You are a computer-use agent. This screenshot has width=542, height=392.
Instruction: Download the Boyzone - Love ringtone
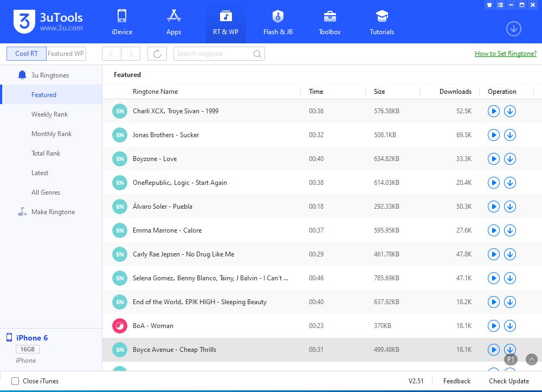(509, 159)
